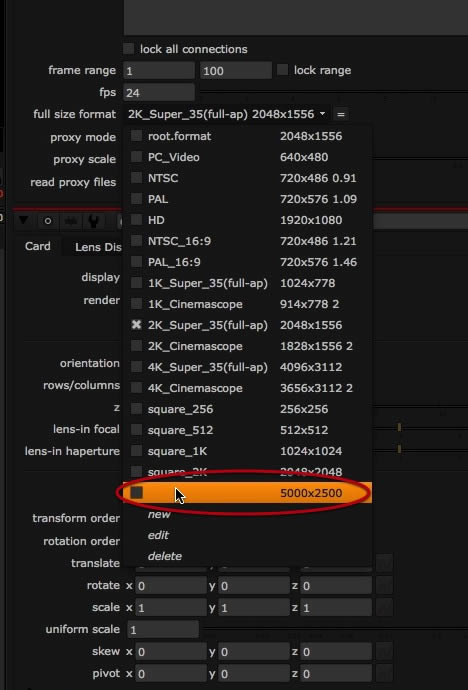Click the lens-in haperture slider handle
Viewport: 468px width, 690px height.
(399, 449)
